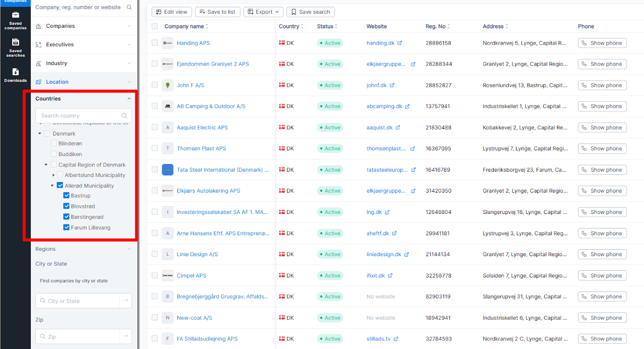Click Save to list button
This screenshot has height=349, width=644.
coord(217,12)
